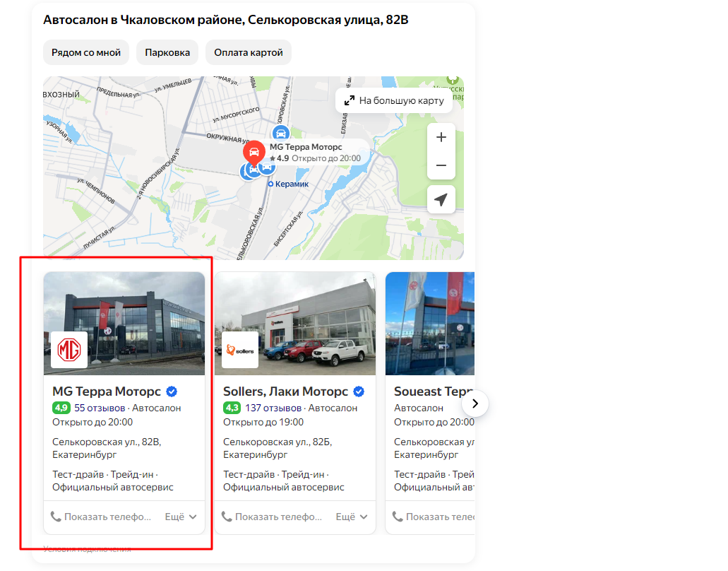Click the blue car marker above Окружная ул.
Screen dimensions: 728x571
281,134
